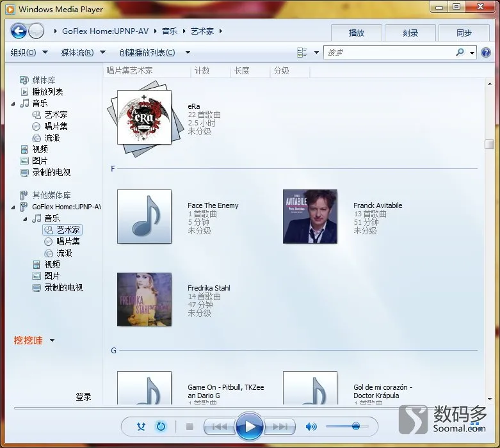Open the Help question mark icon
The image size is (500, 448).
[486, 52]
